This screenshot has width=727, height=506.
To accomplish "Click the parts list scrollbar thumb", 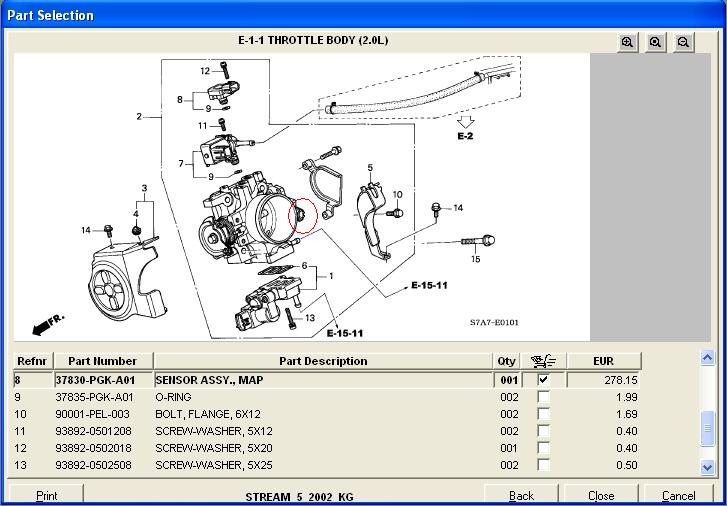I will click(708, 428).
